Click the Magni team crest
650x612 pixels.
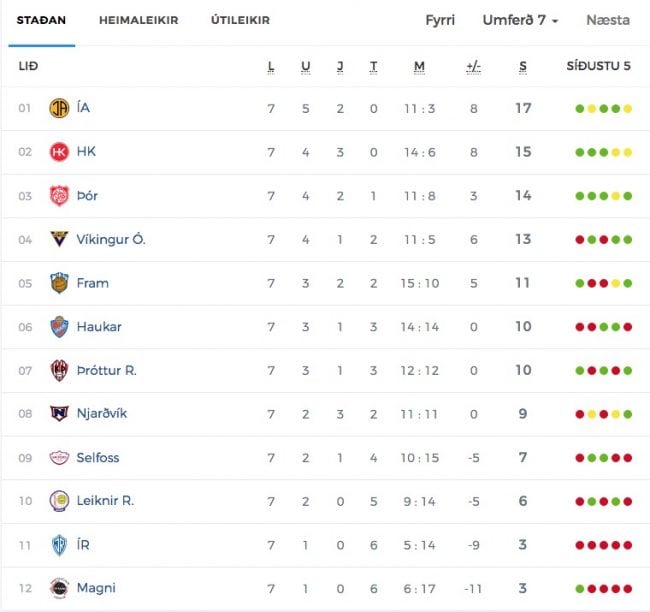59,588
